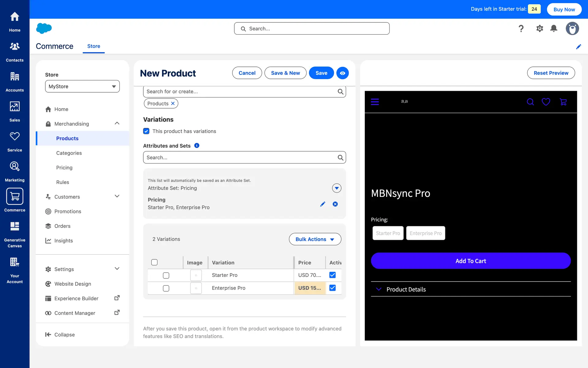Viewport: 588px width, 368px height.
Task: Click the Reset Preview button
Action: click(x=551, y=73)
